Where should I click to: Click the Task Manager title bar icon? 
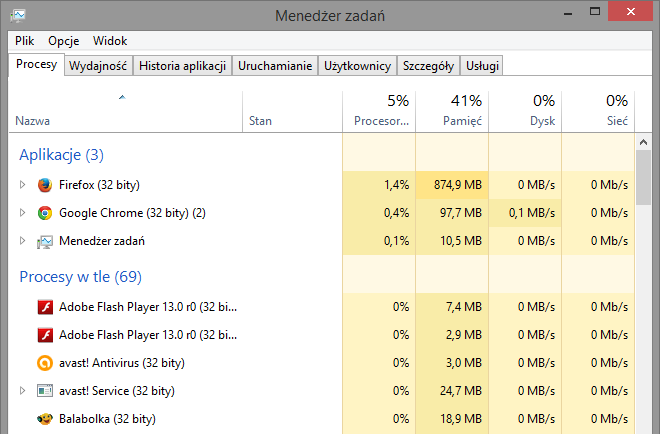(x=18, y=14)
